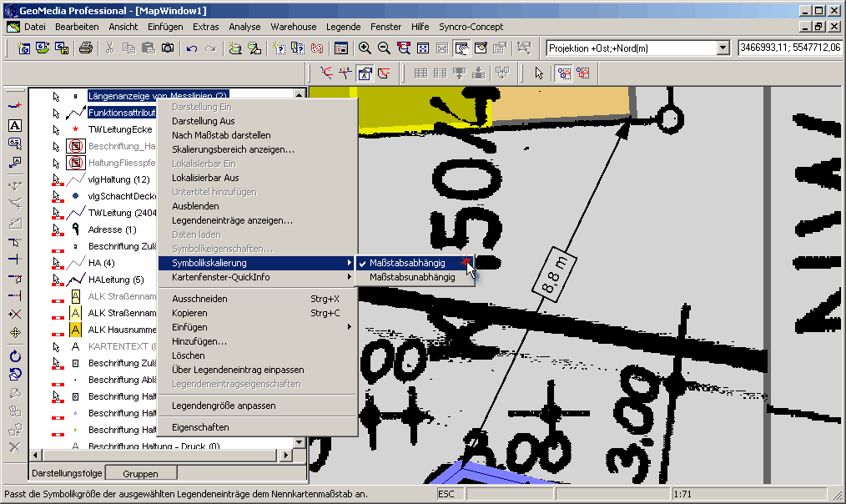Toggle the locatable arrow for TWLeitungEcke
This screenshot has height=504, width=846.
pos(57,129)
